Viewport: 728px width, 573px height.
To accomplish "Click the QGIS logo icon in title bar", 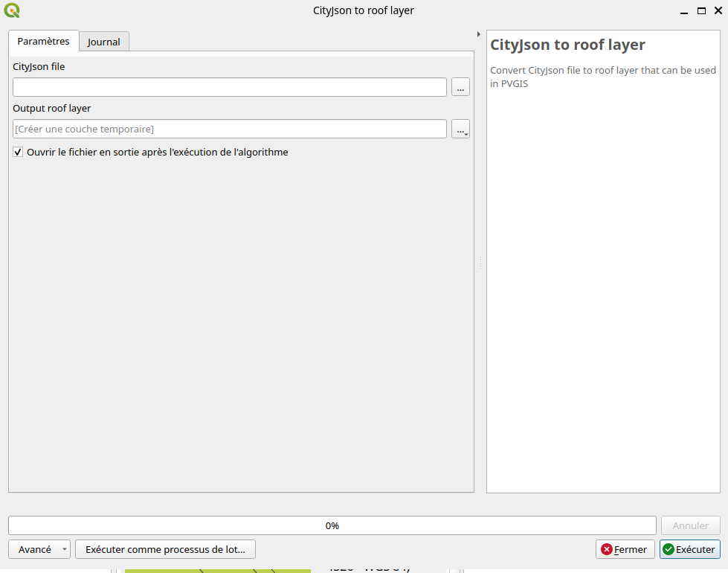I will pos(12,10).
